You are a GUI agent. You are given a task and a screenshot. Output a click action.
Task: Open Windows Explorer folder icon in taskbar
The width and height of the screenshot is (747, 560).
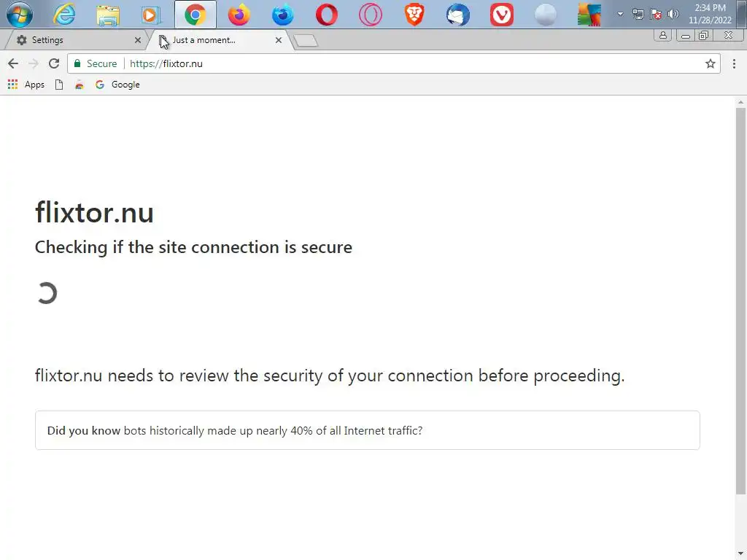click(x=108, y=15)
